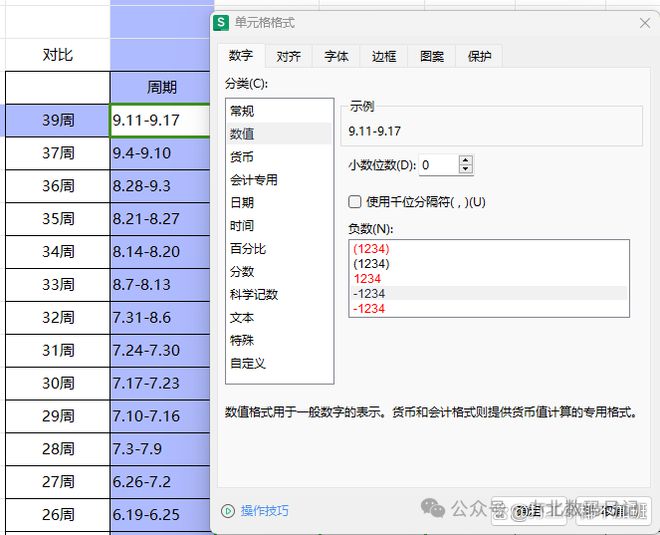The image size is (660, 535).
Task: Select cell 7.24-7.30 in spreadsheet
Action: coord(160,350)
